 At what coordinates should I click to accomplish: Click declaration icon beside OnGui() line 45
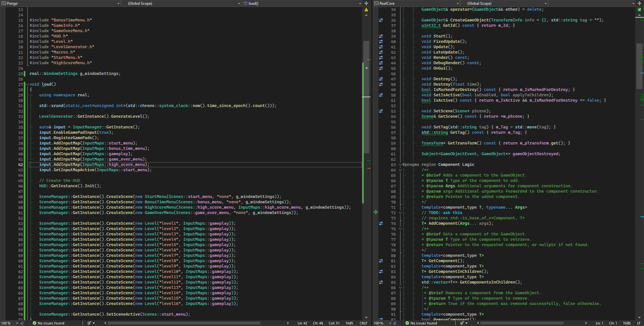pyautogui.click(x=381, y=68)
